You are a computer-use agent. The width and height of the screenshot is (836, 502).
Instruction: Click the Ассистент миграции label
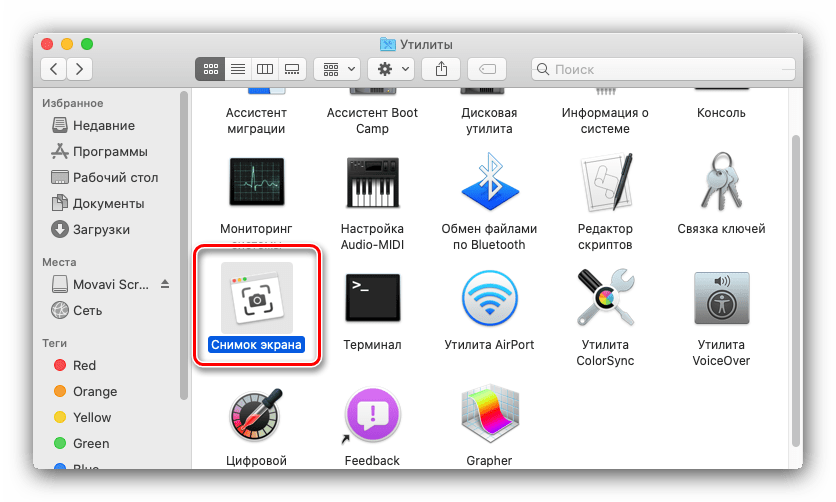pyautogui.click(x=256, y=120)
